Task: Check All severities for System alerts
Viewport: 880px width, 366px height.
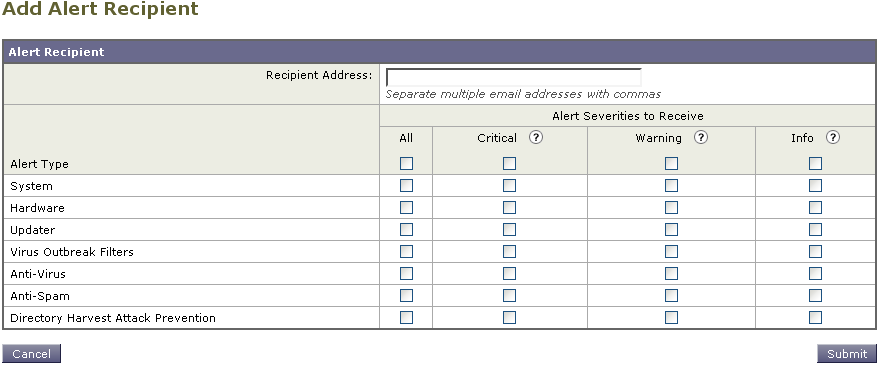Action: click(x=406, y=185)
